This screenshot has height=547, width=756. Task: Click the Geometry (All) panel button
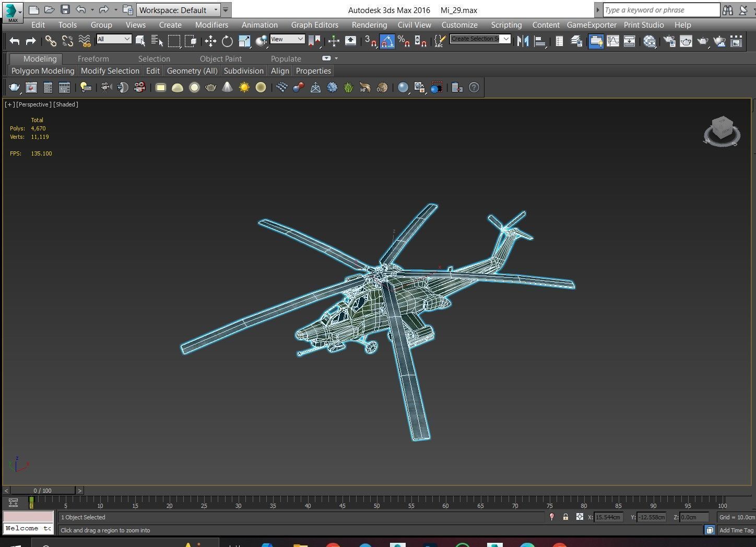(x=192, y=70)
